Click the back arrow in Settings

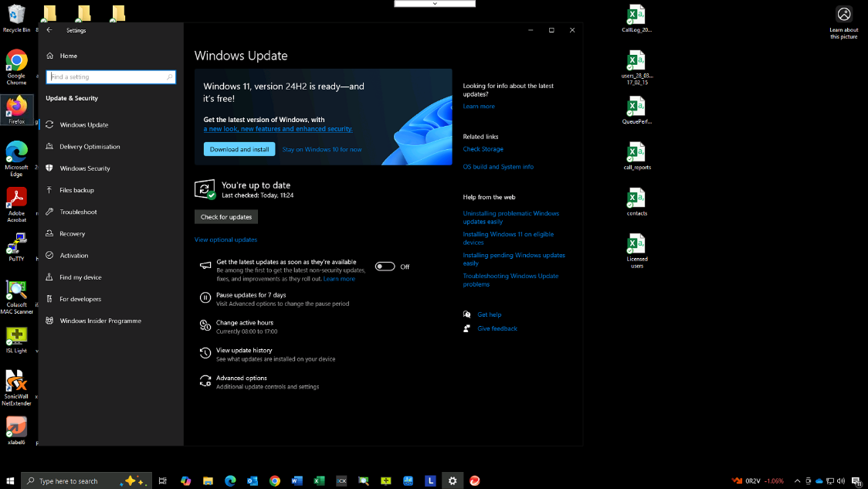[49, 30]
